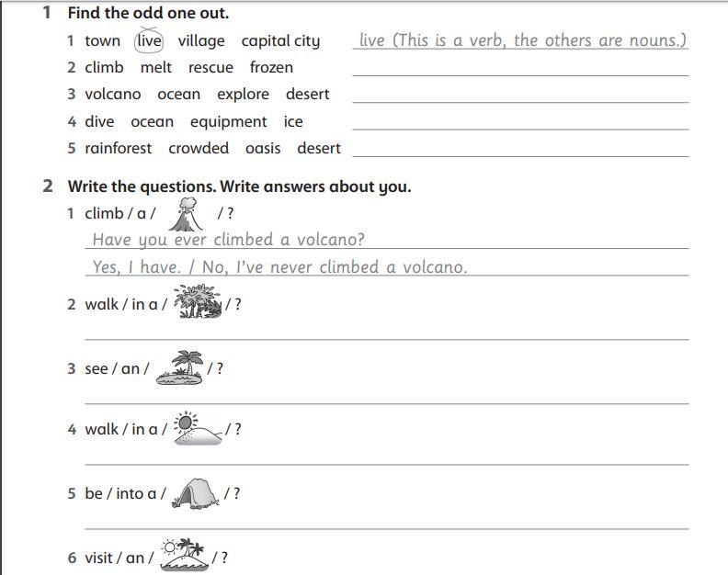Image resolution: width=728 pixels, height=575 pixels.
Task: Click the oasis picture after 'see / an'
Action: (180, 367)
